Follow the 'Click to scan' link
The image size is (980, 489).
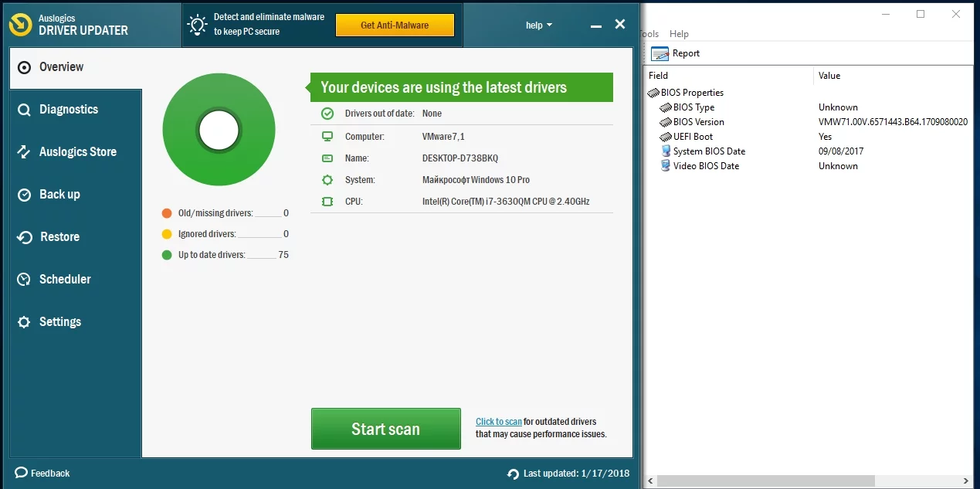click(x=498, y=422)
